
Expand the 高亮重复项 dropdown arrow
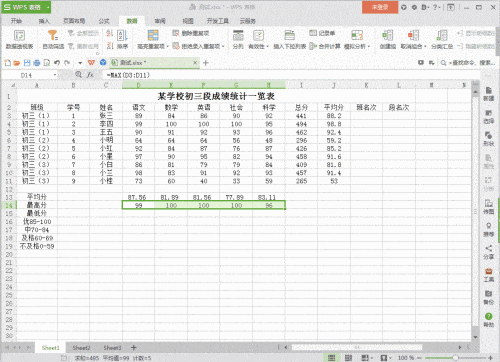click(168, 46)
